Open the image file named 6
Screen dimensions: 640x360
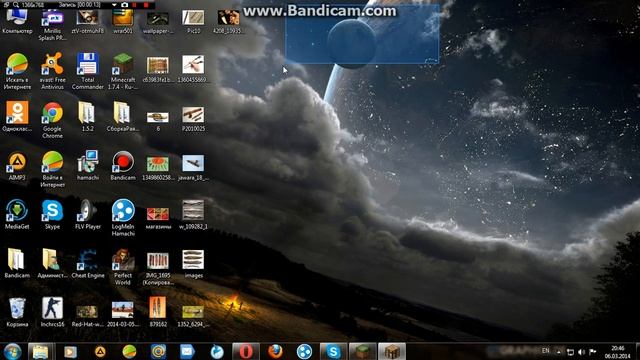pos(158,121)
